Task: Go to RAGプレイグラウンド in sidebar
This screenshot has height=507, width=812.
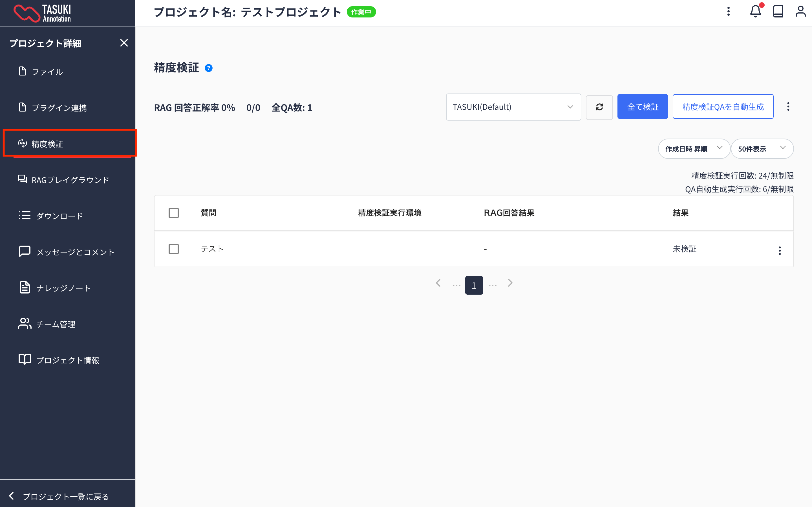Action: pos(70,180)
